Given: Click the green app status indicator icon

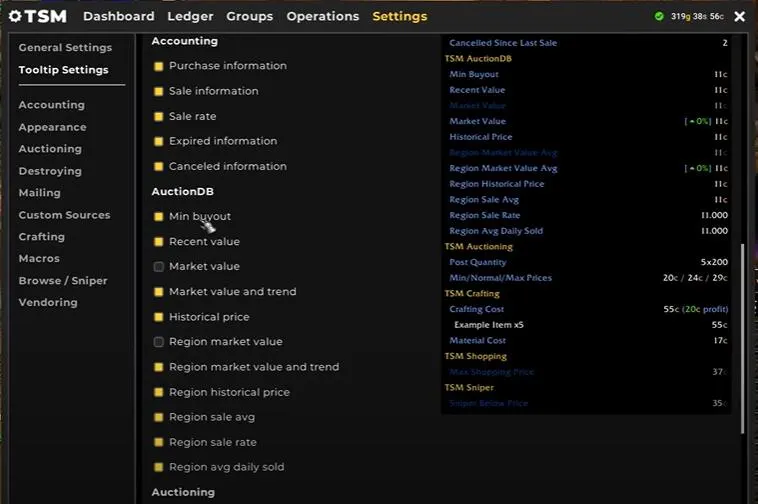Looking at the screenshot, I should coord(659,16).
